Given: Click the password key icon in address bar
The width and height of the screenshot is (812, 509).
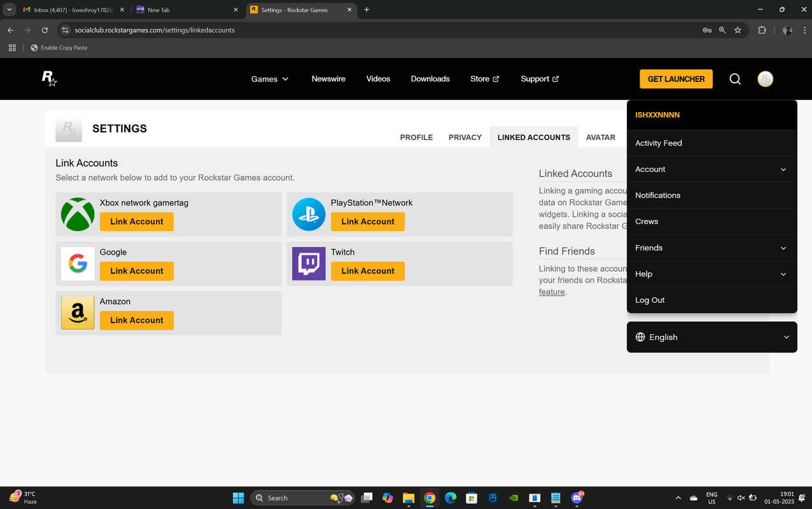Looking at the screenshot, I should [707, 30].
